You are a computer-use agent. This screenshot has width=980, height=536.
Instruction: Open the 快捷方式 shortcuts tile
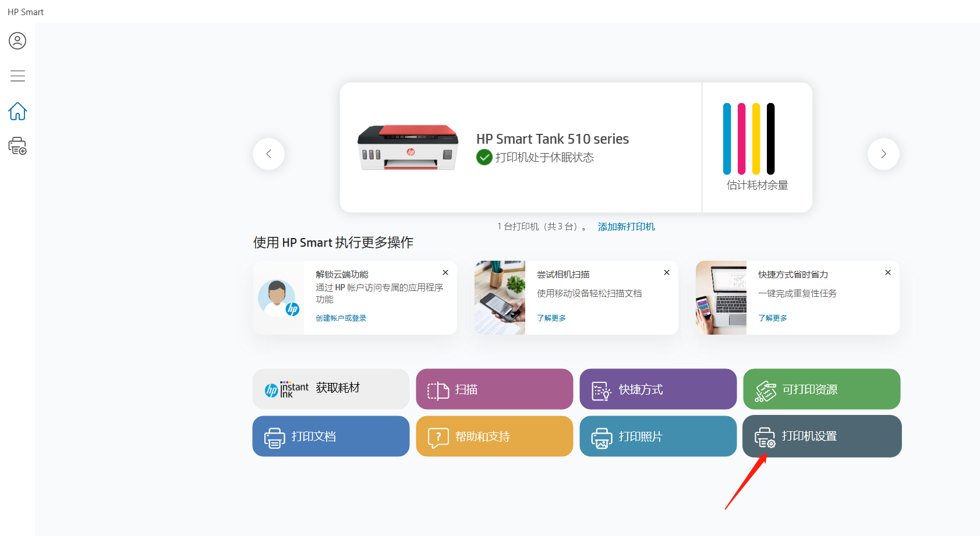pos(658,389)
